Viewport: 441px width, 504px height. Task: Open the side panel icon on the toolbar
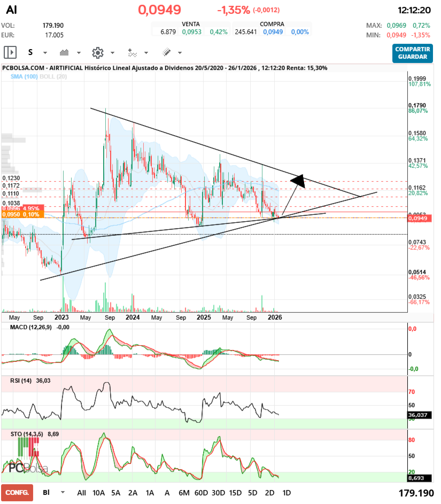pos(10,52)
